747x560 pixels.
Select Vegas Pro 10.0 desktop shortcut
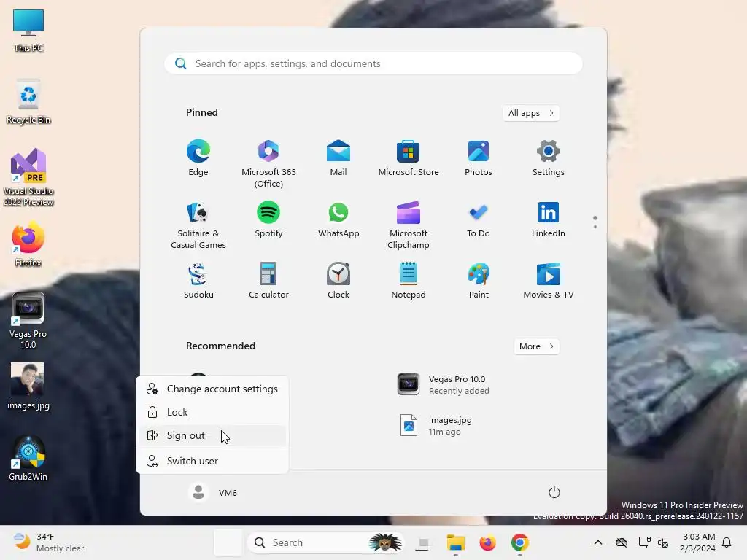[28, 321]
